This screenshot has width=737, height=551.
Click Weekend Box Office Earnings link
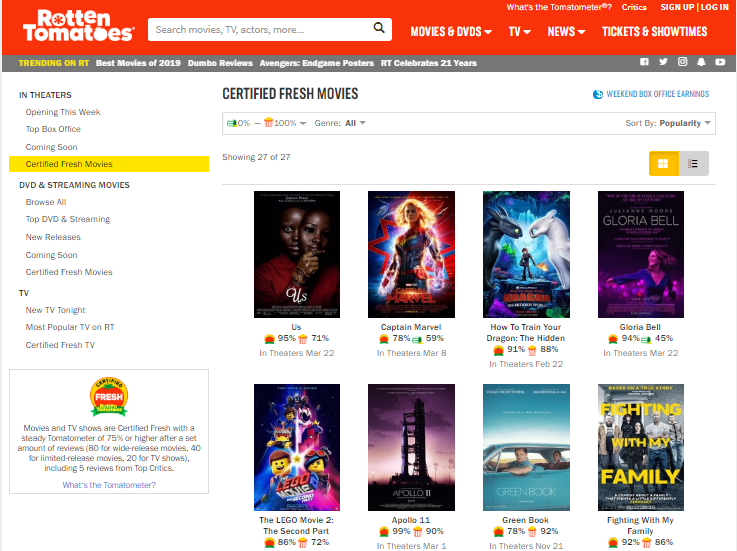[x=658, y=94]
